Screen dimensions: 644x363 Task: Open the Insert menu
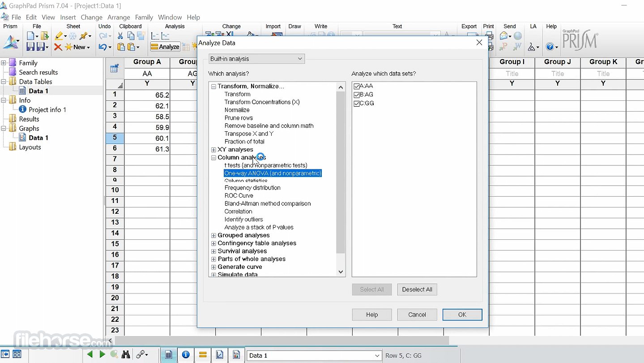[x=68, y=17]
